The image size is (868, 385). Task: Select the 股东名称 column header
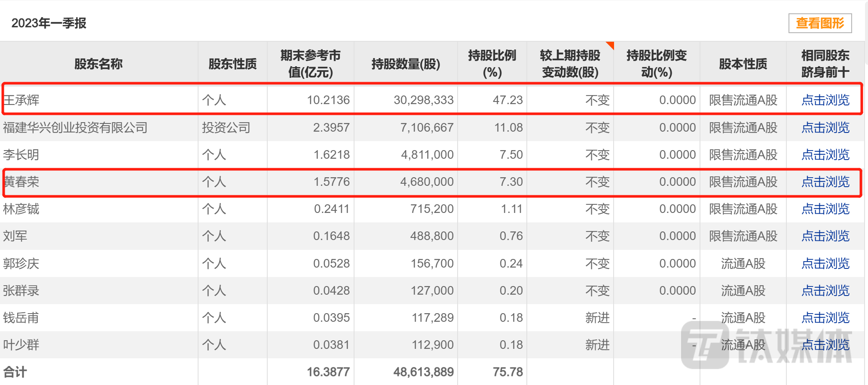point(98,64)
